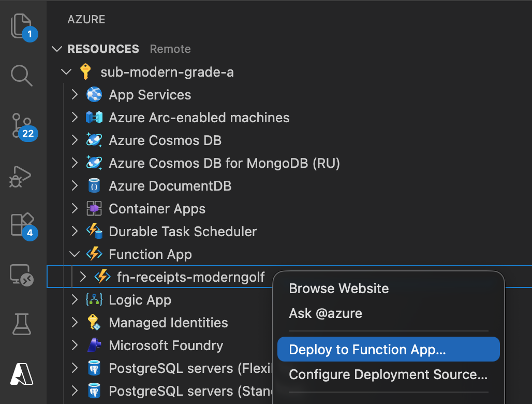This screenshot has height=404, width=532.
Task: Click the Managed Identities tree item
Action: [168, 323]
